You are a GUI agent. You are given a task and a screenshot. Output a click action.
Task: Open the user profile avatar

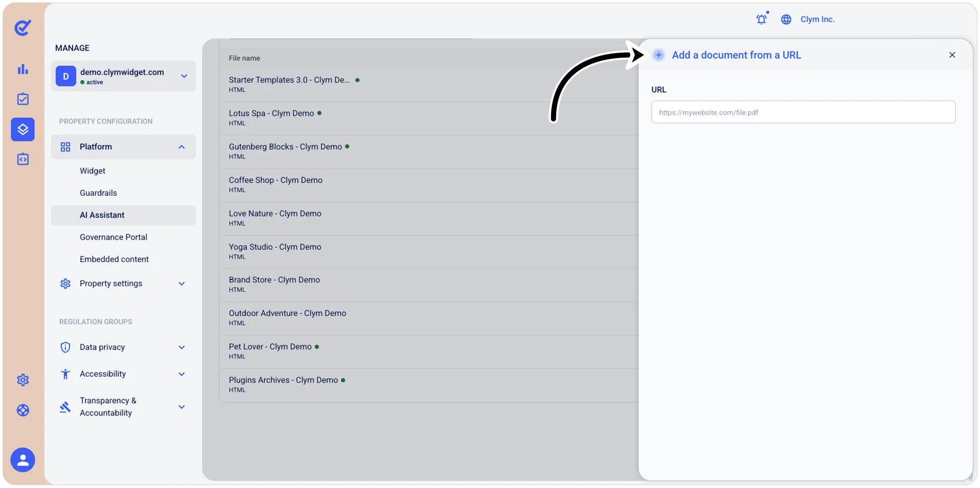(x=23, y=460)
